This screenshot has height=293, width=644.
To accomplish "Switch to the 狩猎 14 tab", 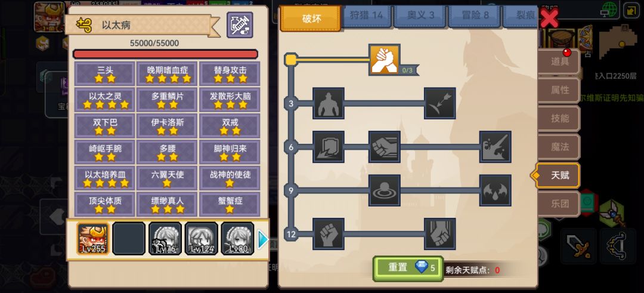I will pos(366,16).
